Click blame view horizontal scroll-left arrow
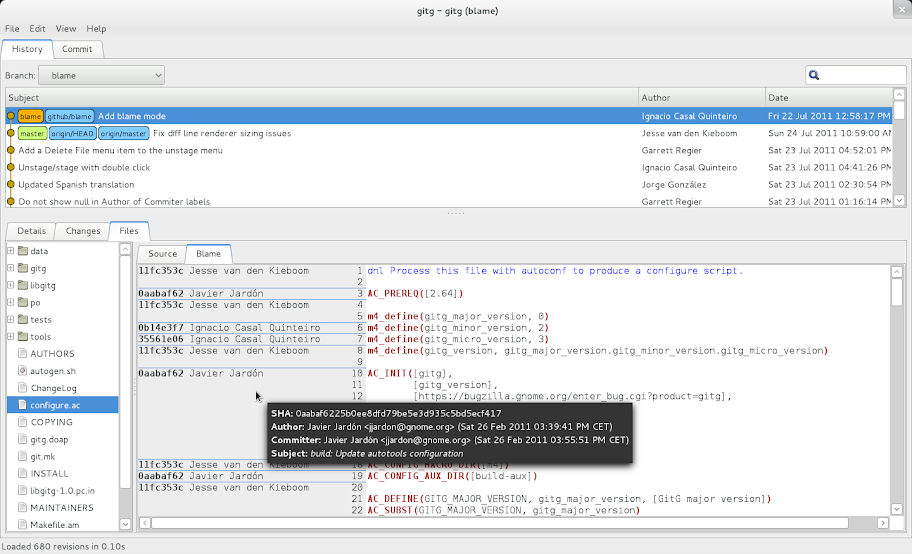The height and width of the screenshot is (554, 912). [x=145, y=523]
